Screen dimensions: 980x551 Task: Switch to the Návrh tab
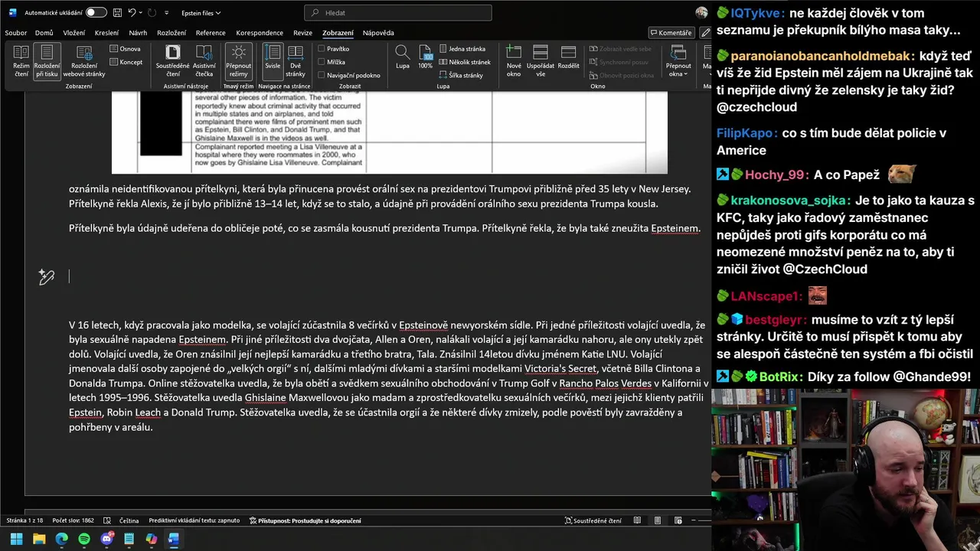point(138,33)
